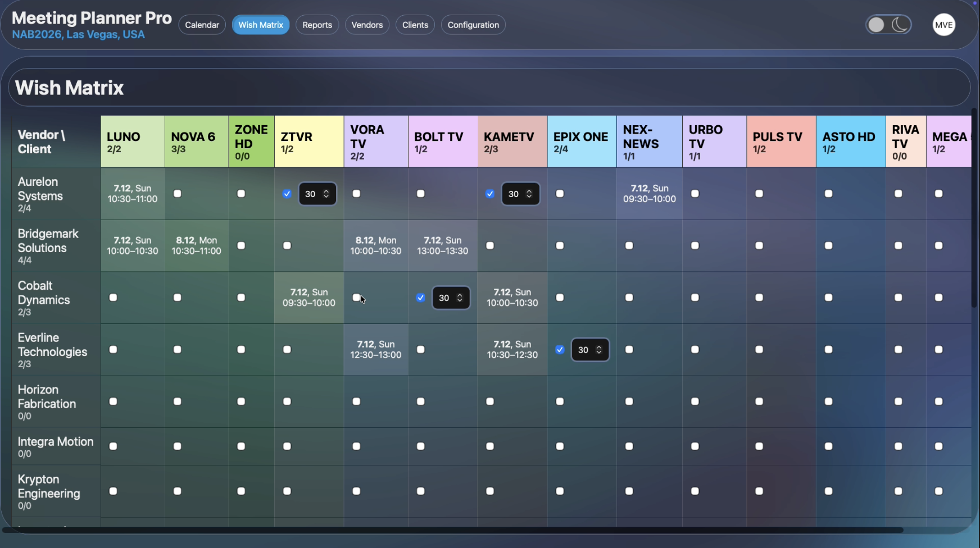Open the Clients page
980x548 pixels.
pos(415,25)
